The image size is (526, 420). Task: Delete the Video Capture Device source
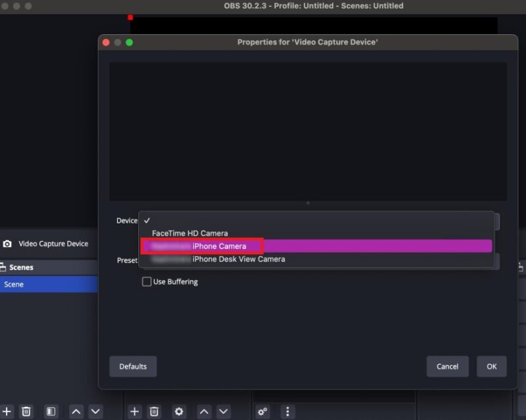pyautogui.click(x=154, y=411)
